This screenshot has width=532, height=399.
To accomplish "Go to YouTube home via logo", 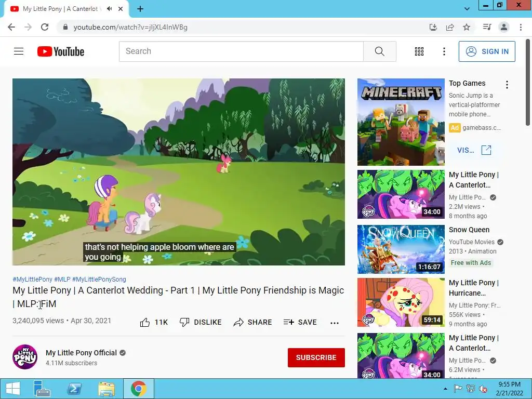I will [x=61, y=51].
